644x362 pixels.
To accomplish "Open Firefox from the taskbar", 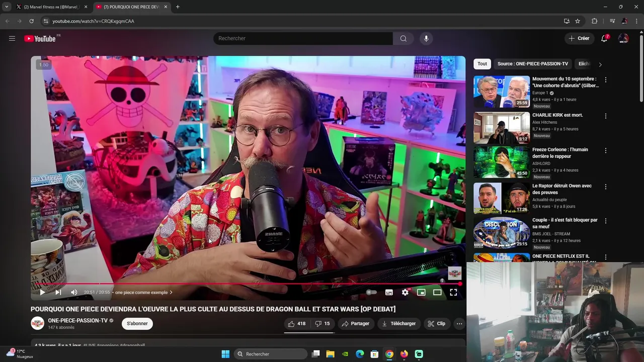I will tap(404, 354).
